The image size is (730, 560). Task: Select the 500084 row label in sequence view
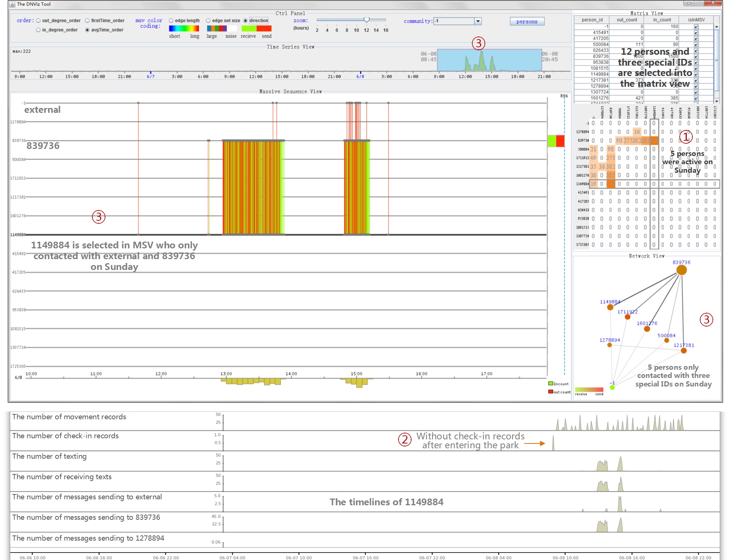(19, 159)
